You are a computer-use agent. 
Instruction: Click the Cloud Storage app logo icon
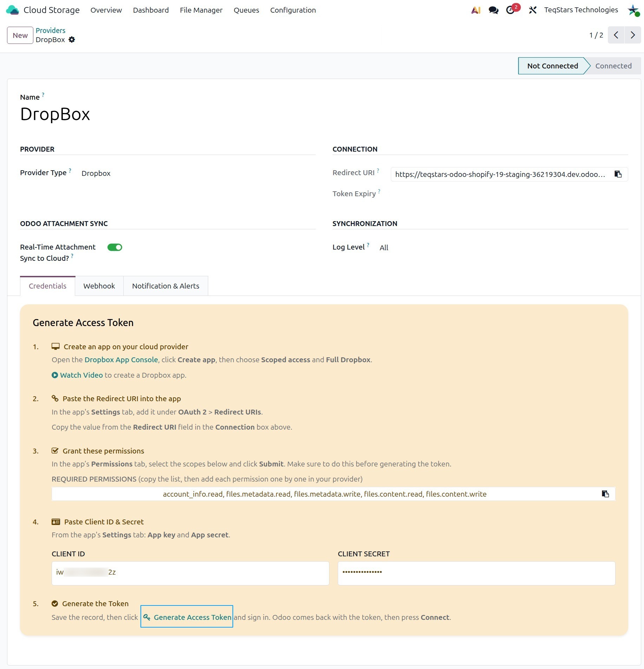[13, 10]
